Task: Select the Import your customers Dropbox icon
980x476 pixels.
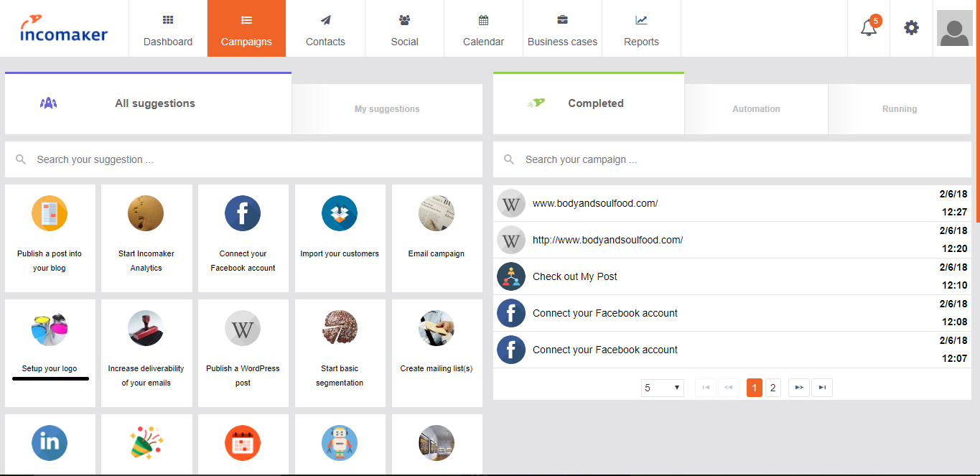Action: [340, 214]
